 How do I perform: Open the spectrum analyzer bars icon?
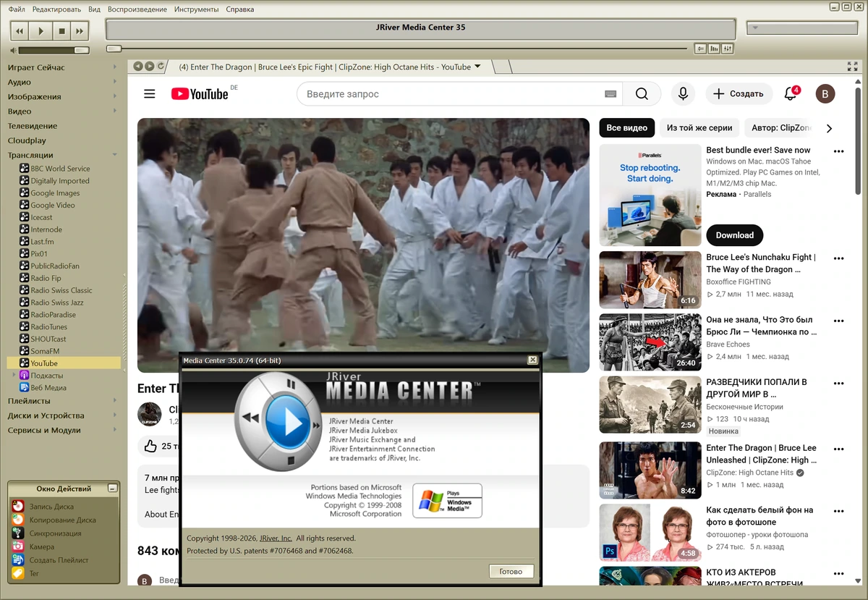tap(714, 48)
